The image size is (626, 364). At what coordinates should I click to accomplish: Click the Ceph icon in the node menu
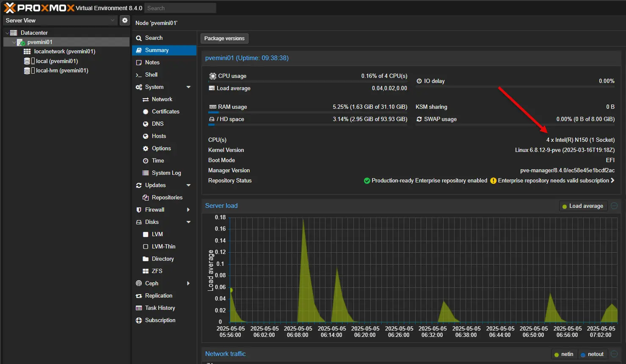tap(139, 283)
